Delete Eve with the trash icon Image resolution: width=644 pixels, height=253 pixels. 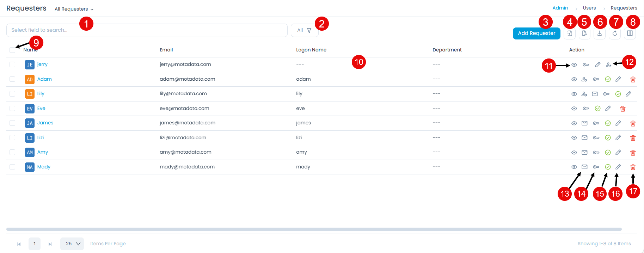tap(623, 109)
